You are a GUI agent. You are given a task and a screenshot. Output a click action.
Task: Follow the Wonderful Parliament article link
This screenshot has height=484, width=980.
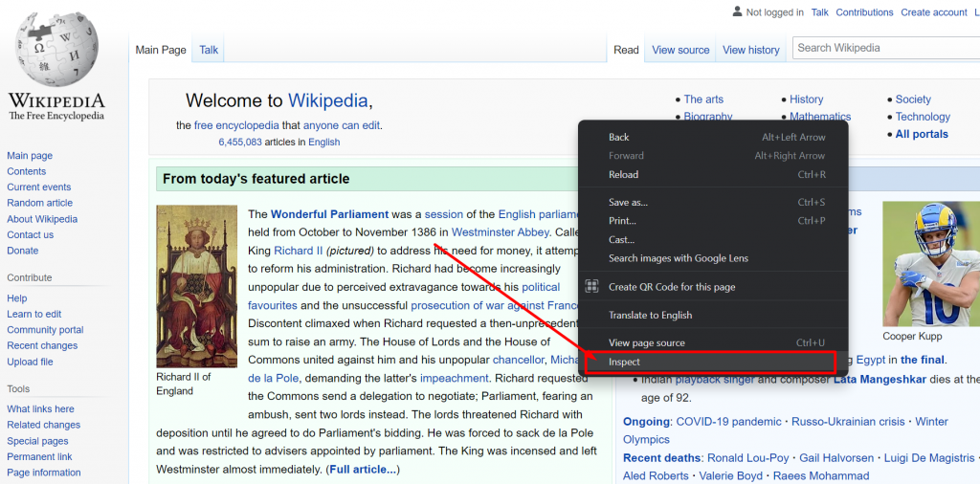[x=329, y=214]
